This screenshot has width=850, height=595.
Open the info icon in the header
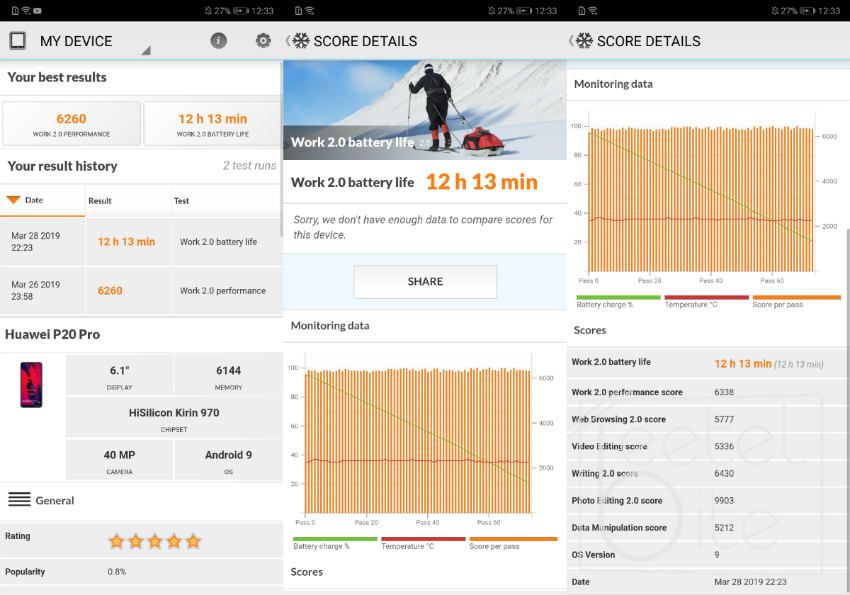(x=218, y=41)
